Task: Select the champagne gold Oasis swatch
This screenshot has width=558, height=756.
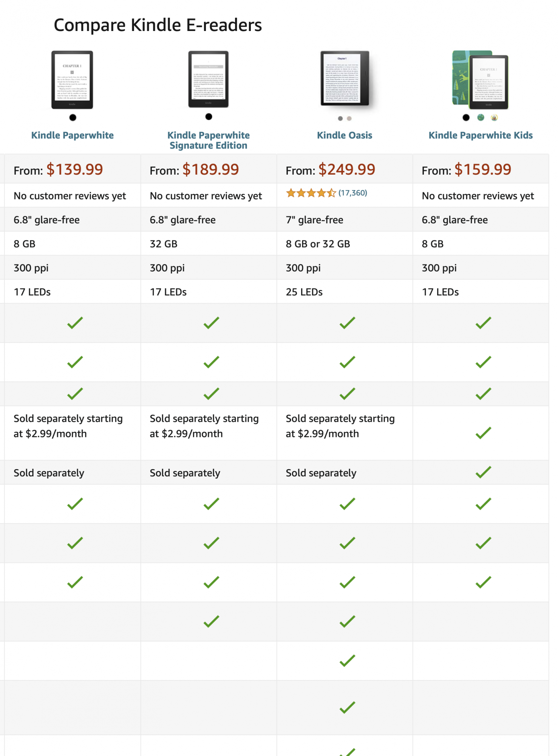Action: pos(349,118)
